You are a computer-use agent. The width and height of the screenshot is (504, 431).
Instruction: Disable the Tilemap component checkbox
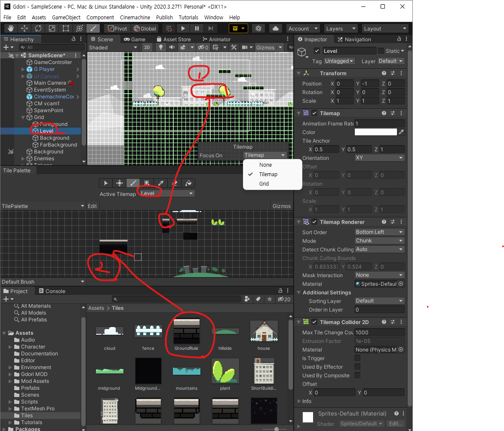(314, 113)
